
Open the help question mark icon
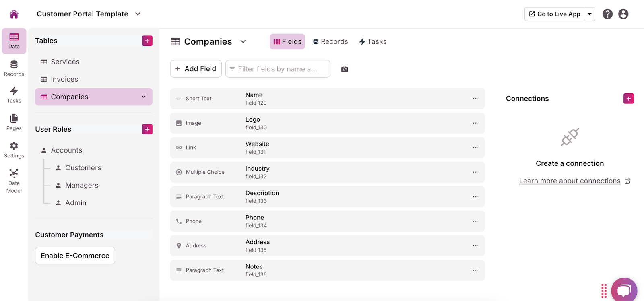607,14
